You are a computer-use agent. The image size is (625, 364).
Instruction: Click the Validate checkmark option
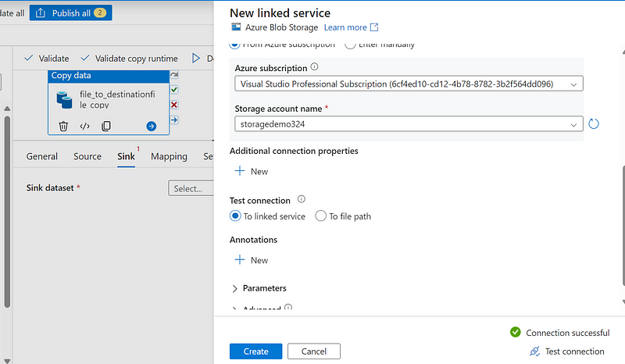(47, 59)
